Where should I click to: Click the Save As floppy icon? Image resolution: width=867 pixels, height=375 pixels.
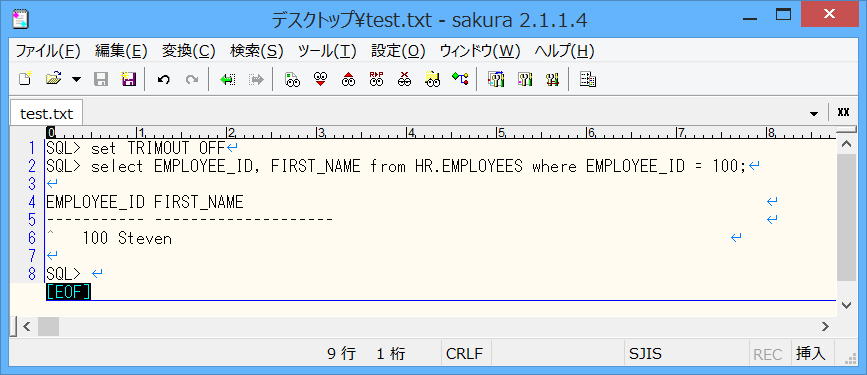tap(128, 79)
